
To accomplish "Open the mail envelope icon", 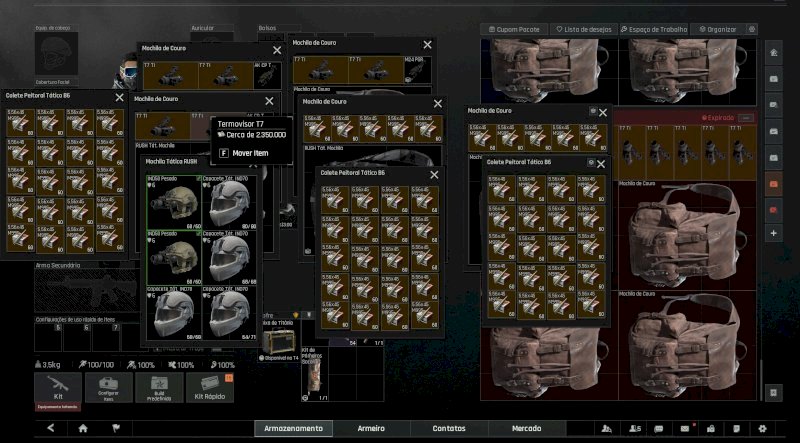I will click(x=685, y=428).
